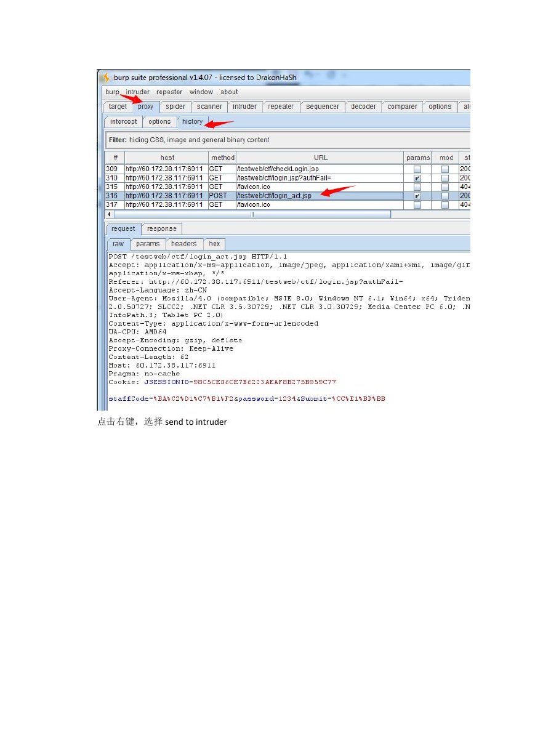Click the Referer header line

pos(255,281)
